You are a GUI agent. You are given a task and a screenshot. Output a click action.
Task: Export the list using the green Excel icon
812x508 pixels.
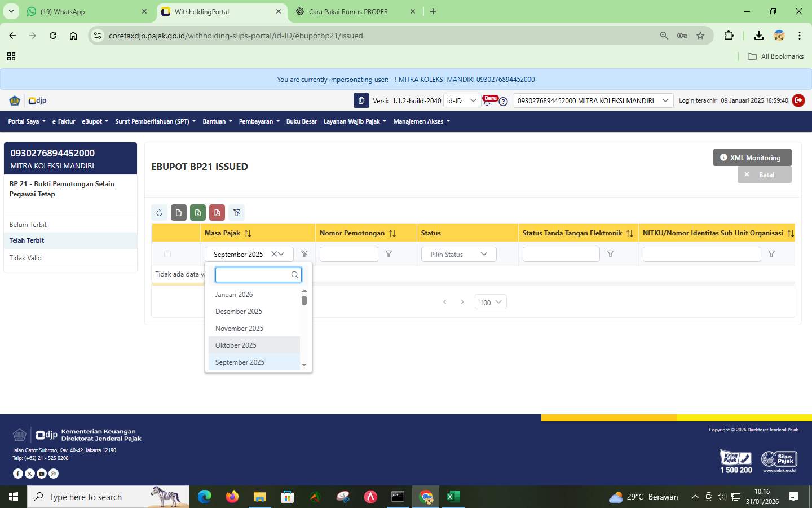(x=198, y=213)
